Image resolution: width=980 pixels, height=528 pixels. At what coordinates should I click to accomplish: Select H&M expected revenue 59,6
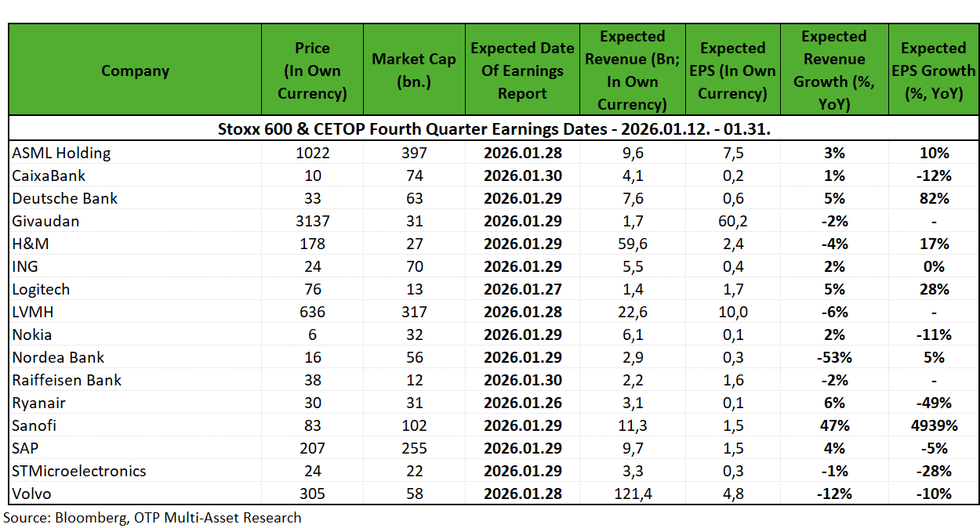pos(632,244)
